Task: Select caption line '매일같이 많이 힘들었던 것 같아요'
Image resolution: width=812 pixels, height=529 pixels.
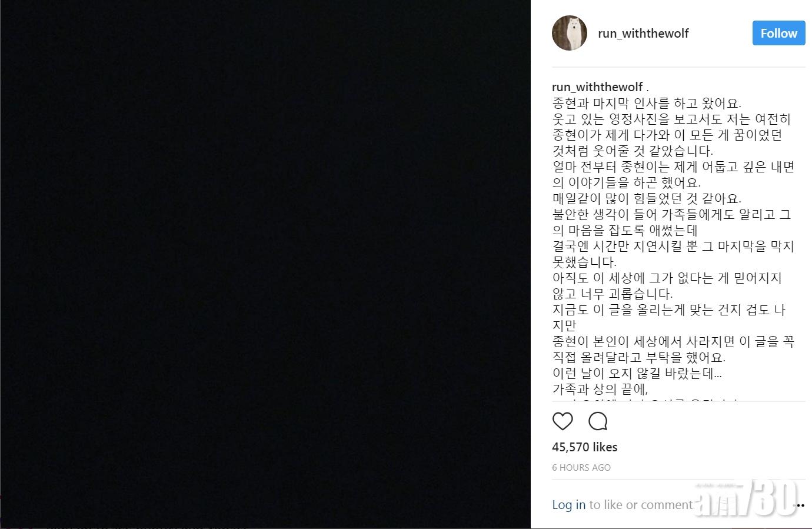Action: [x=647, y=199]
